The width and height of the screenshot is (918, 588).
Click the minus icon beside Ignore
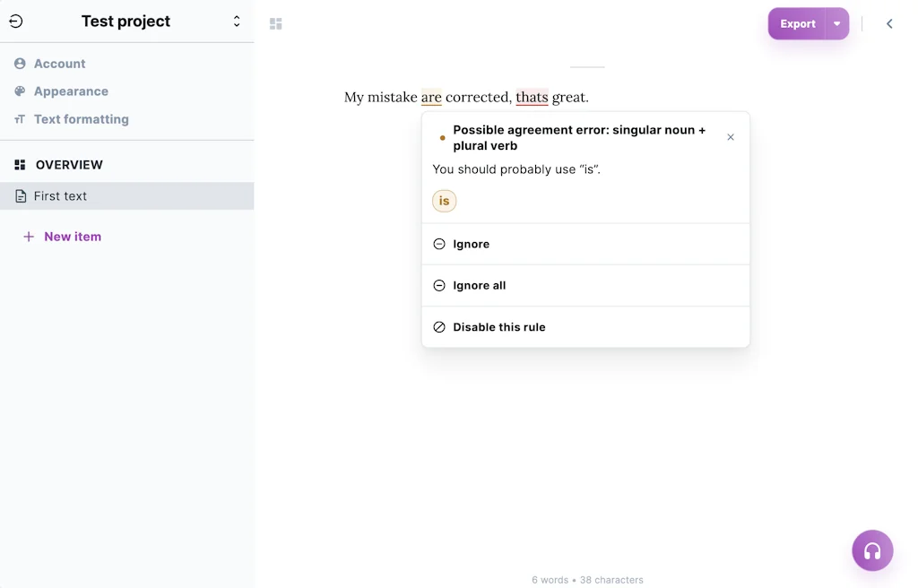coord(439,243)
